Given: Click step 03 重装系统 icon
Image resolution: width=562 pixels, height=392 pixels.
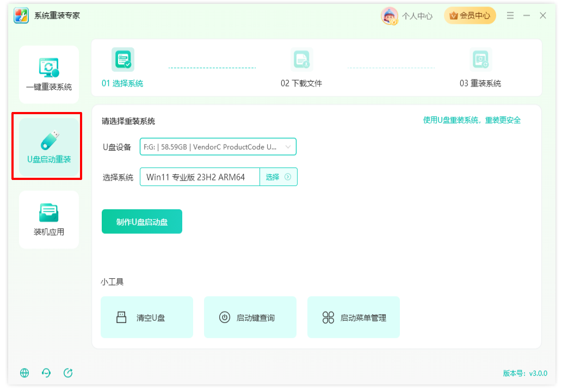Looking at the screenshot, I should pos(480,59).
